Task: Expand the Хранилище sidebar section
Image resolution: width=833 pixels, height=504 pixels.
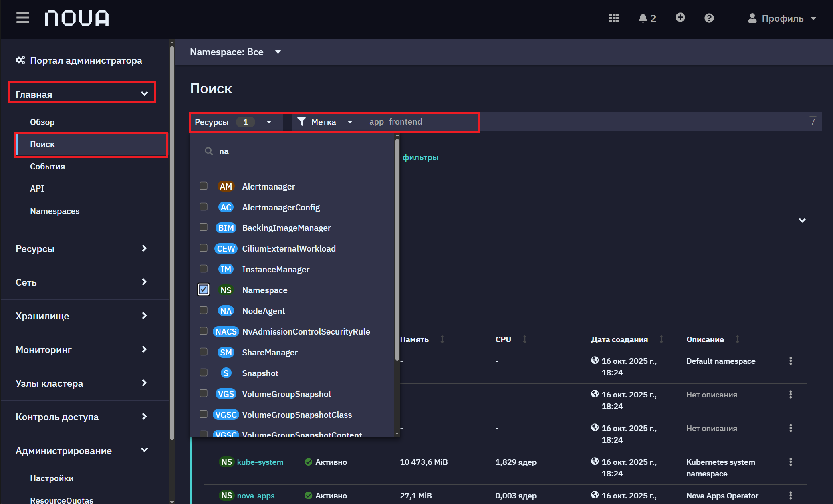Action: 82,316
